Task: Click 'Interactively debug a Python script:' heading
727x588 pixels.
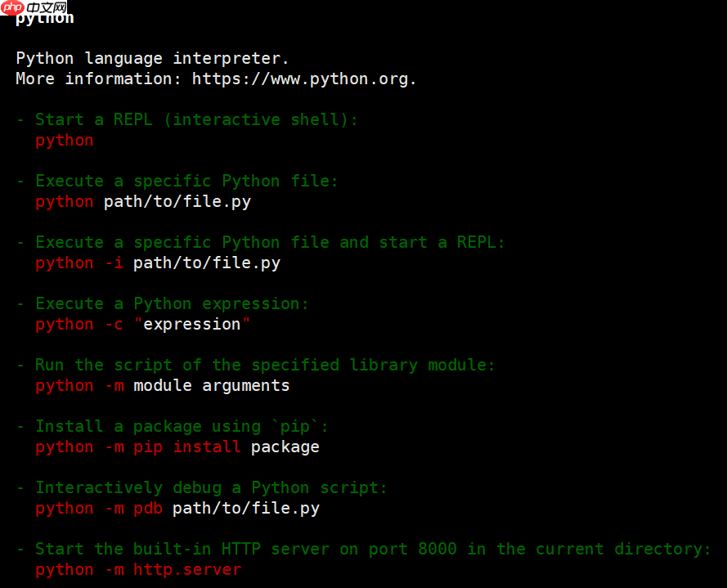Action: pyautogui.click(x=211, y=488)
